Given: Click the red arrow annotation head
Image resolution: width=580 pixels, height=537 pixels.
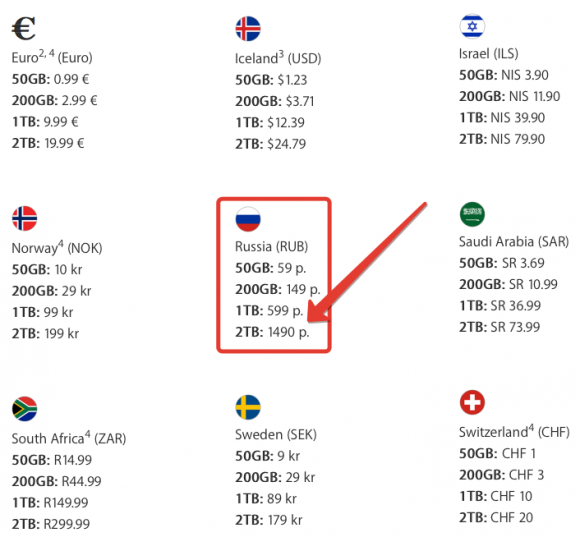Looking at the screenshot, I should click(x=319, y=310).
